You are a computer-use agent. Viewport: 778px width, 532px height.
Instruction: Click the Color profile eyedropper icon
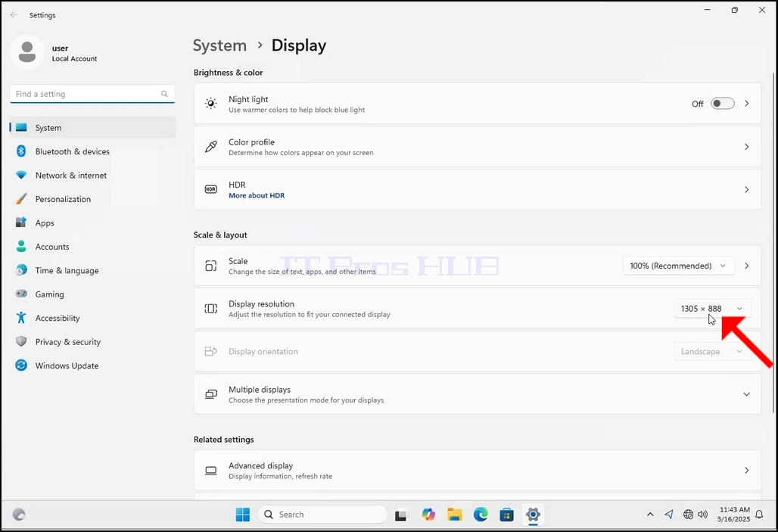(211, 146)
